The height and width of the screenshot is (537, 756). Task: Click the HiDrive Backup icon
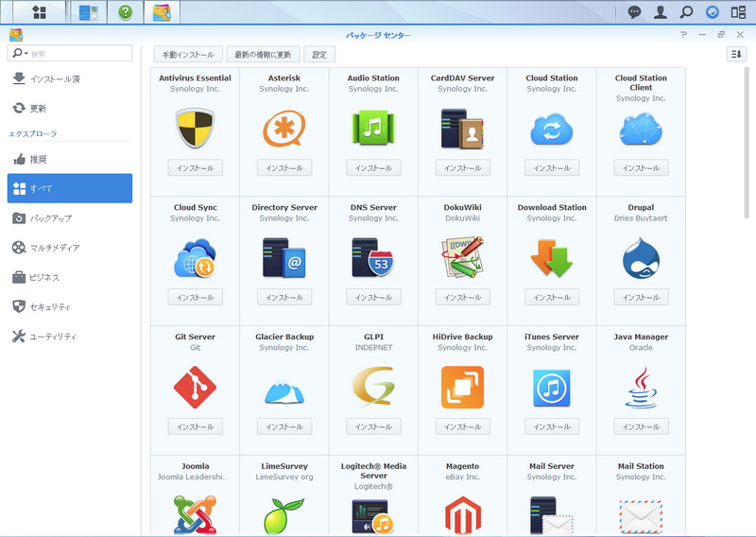coord(462,387)
